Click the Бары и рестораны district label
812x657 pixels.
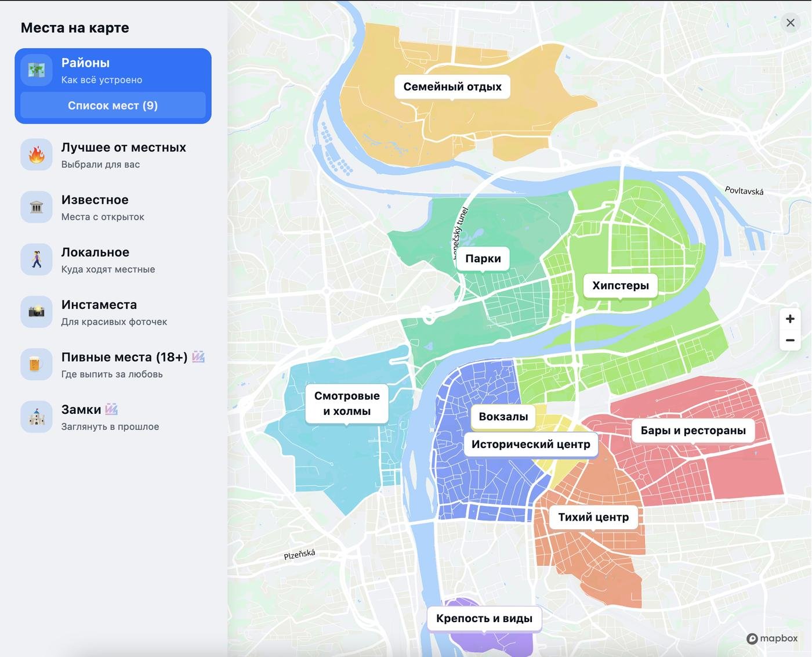[693, 431]
